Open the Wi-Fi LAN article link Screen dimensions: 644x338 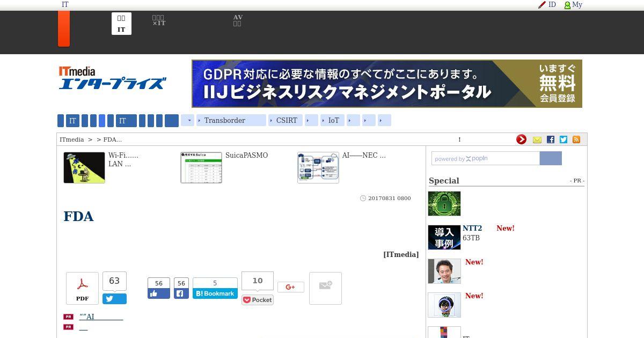click(123, 160)
